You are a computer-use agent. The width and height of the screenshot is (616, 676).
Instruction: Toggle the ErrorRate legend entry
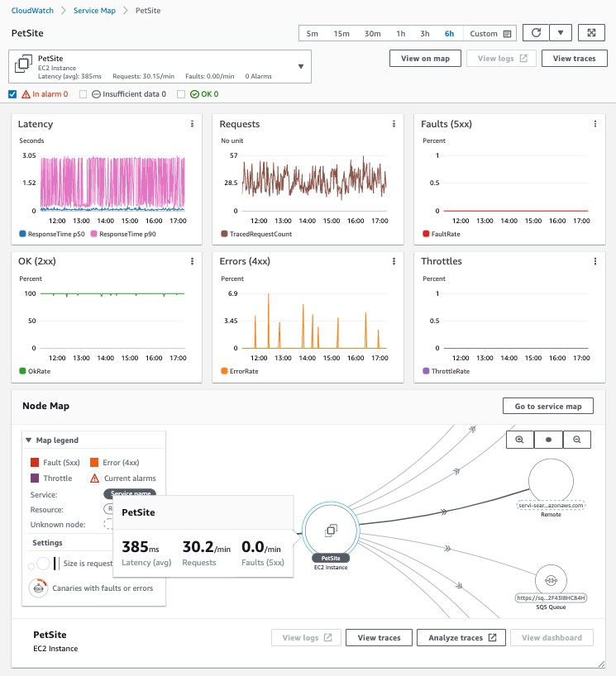240,371
